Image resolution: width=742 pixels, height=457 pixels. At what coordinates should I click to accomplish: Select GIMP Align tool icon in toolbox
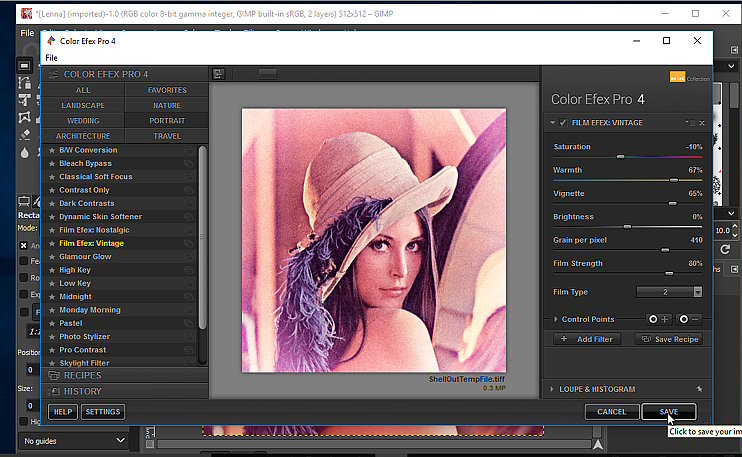coord(25,100)
